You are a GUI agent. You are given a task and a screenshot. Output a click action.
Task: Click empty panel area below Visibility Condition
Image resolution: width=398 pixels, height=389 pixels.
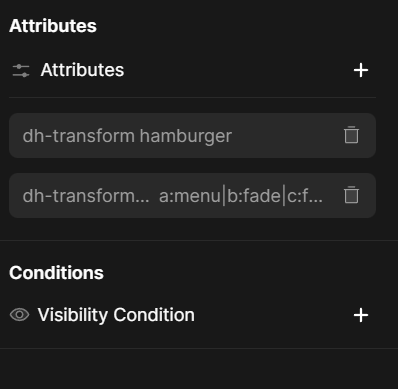[199, 369]
